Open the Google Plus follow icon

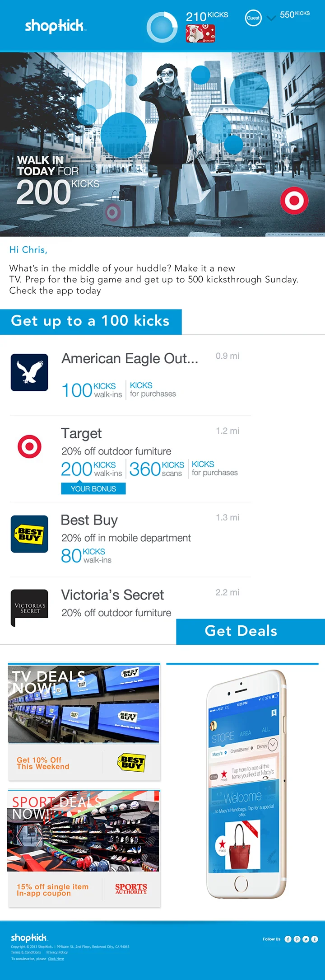(x=315, y=939)
